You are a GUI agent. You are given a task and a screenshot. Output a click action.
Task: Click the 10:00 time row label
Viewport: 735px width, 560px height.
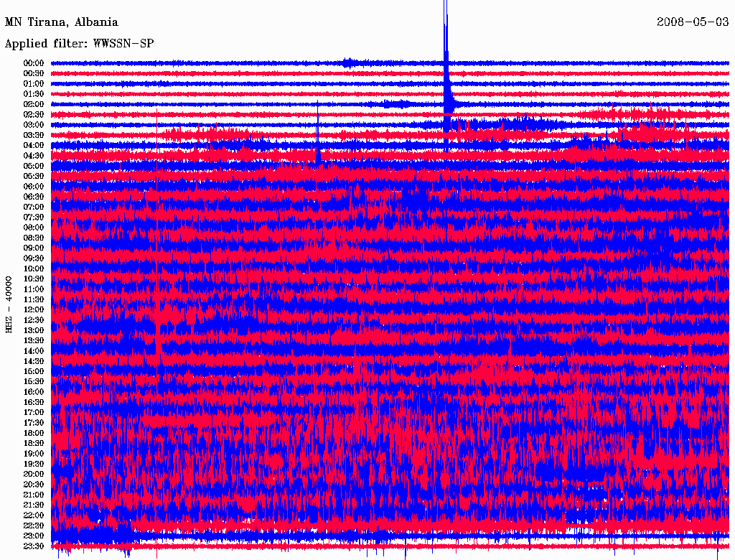click(34, 269)
